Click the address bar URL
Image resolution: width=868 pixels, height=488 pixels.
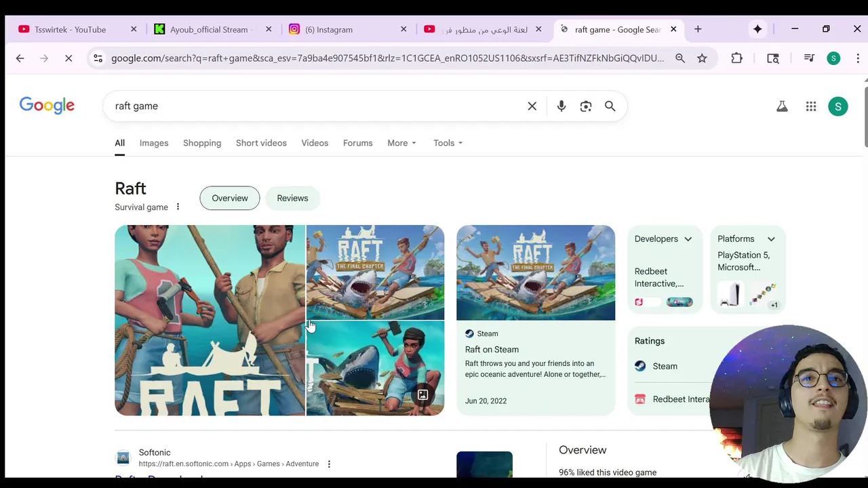pyautogui.click(x=387, y=58)
